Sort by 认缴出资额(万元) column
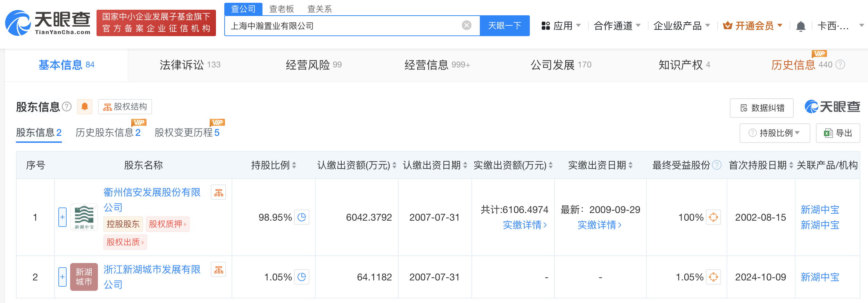 (x=394, y=165)
